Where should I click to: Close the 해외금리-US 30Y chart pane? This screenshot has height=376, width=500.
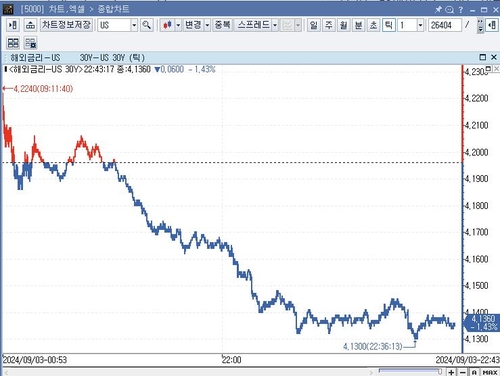[494, 57]
